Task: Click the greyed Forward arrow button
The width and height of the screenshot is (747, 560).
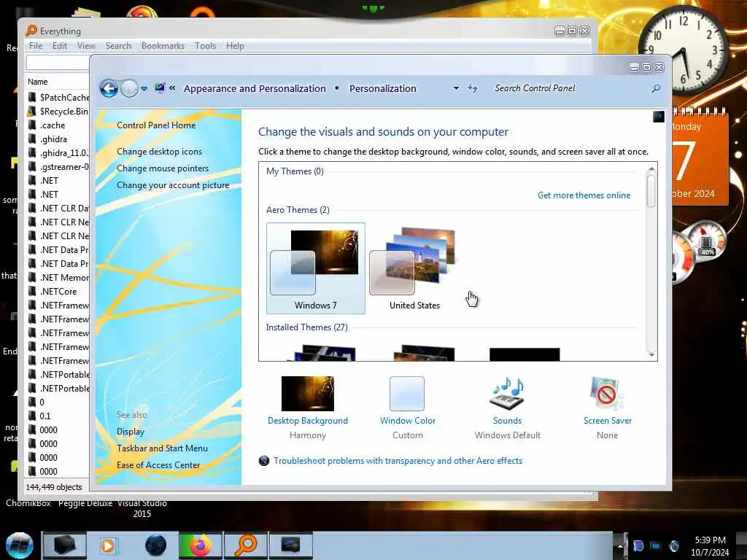Action: (129, 88)
